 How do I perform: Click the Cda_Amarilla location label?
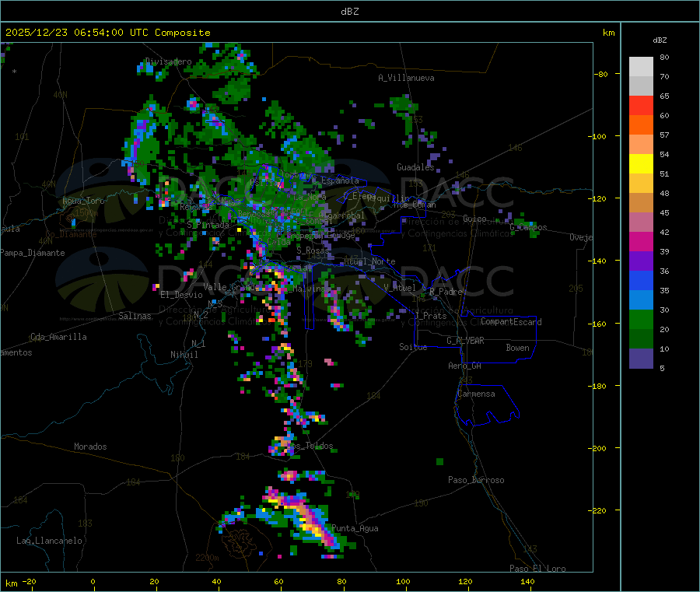pos(58,337)
